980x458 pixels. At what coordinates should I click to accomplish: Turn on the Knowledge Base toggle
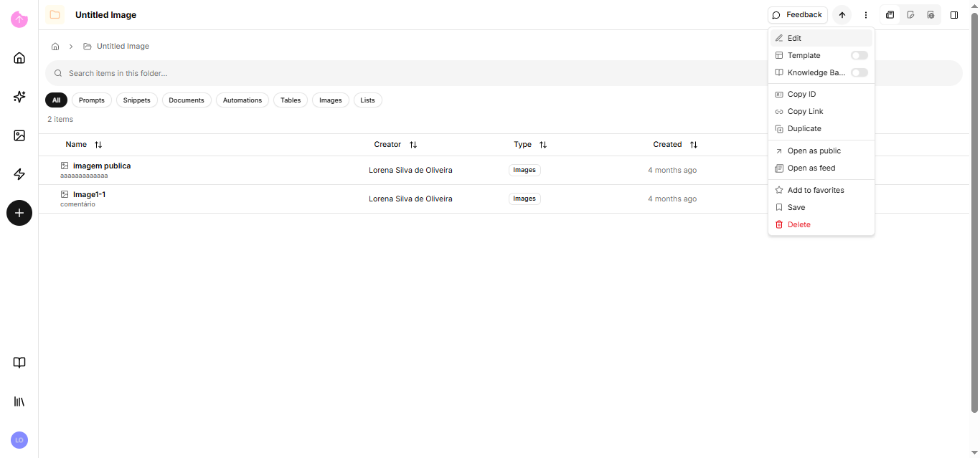click(859, 72)
